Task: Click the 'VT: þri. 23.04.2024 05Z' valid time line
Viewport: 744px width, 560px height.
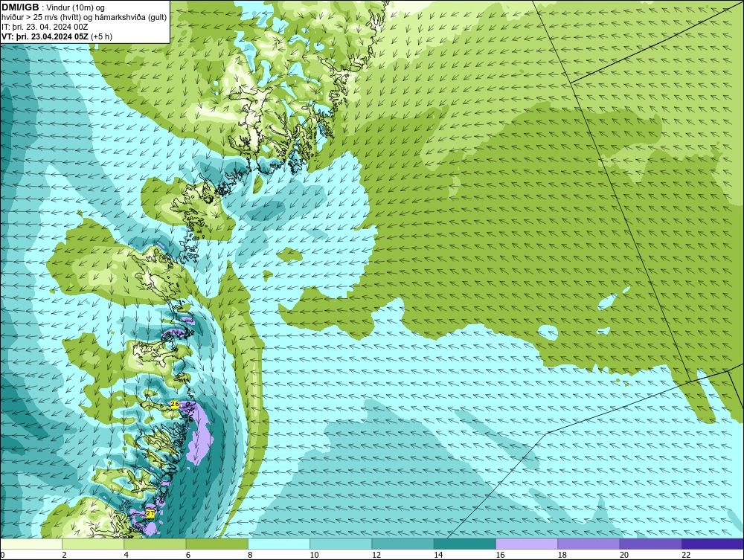Action: pos(57,36)
